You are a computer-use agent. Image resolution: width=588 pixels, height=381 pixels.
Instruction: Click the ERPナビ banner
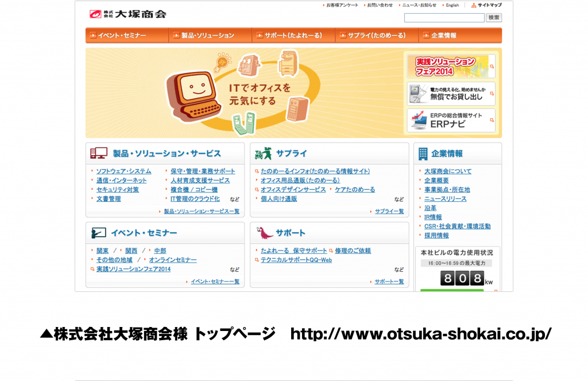click(451, 121)
